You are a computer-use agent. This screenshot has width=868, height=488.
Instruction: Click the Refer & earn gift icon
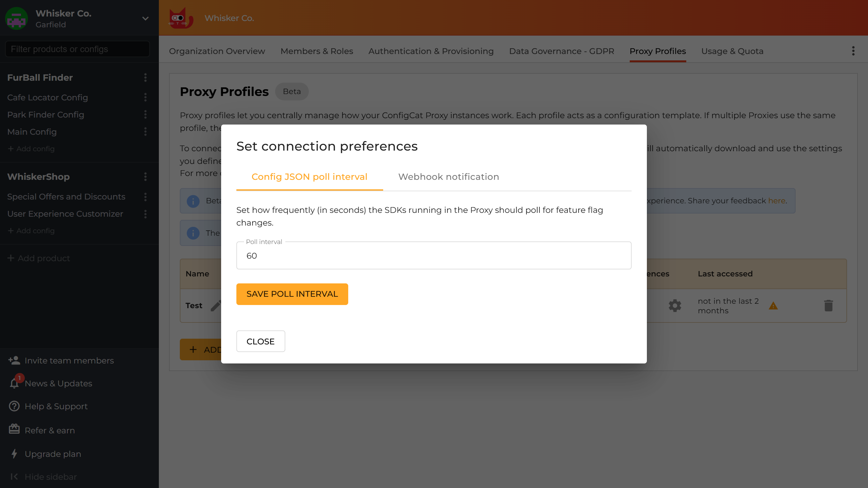(x=14, y=429)
